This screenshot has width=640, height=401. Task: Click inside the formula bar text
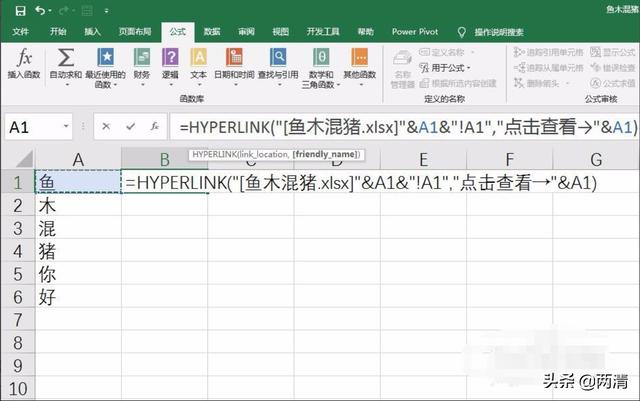[400, 127]
